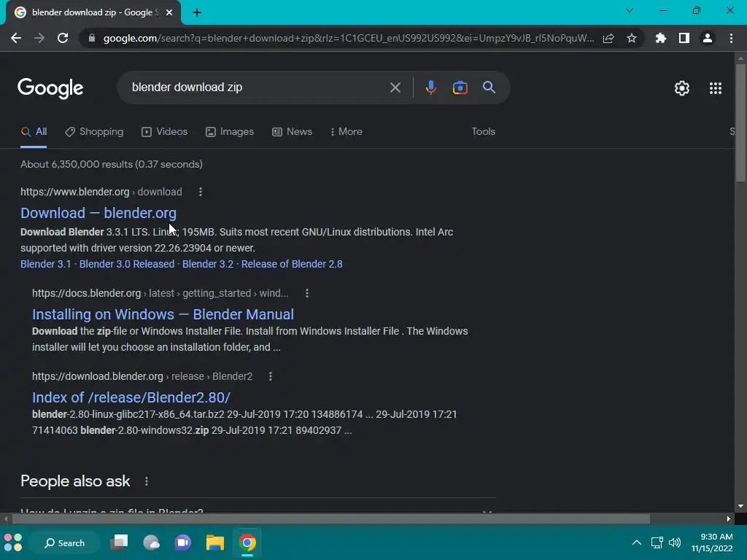Share this page using the share icon
The image size is (747, 560).
point(608,38)
